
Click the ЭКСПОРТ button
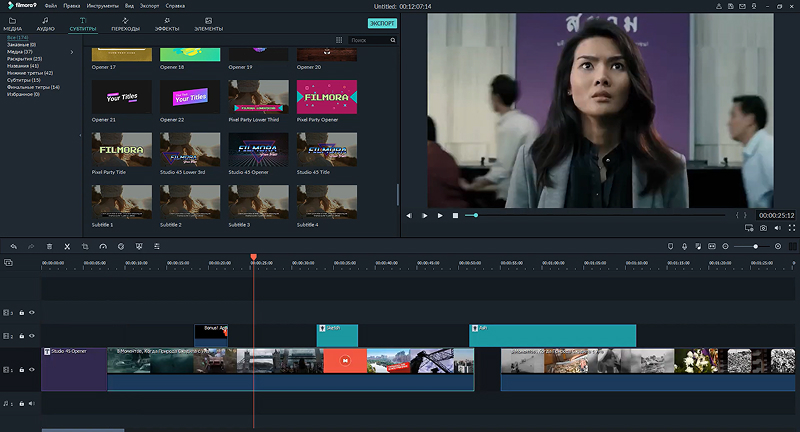click(382, 23)
